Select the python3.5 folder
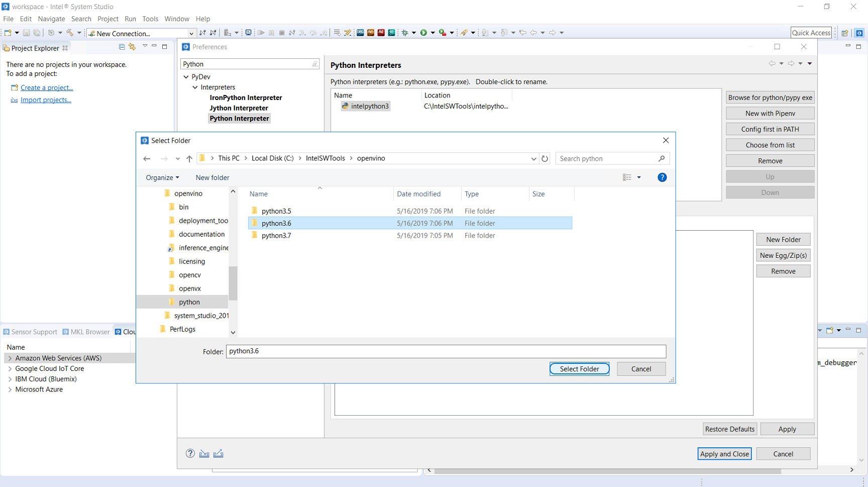The width and height of the screenshot is (868, 487). click(410, 211)
